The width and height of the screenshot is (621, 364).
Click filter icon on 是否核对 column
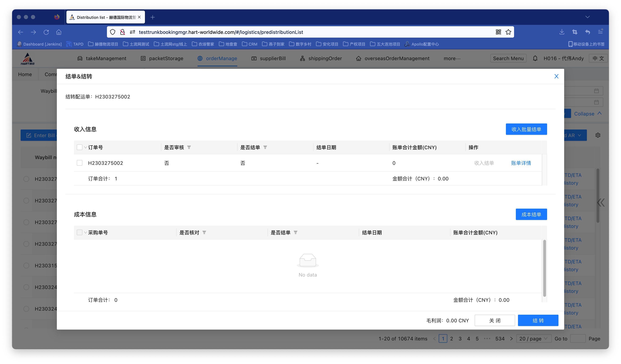[204, 232]
